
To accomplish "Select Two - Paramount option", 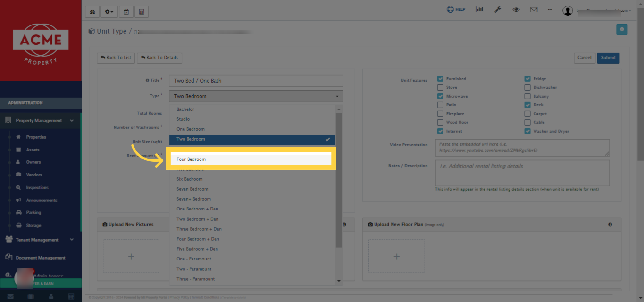I will 252,269.
